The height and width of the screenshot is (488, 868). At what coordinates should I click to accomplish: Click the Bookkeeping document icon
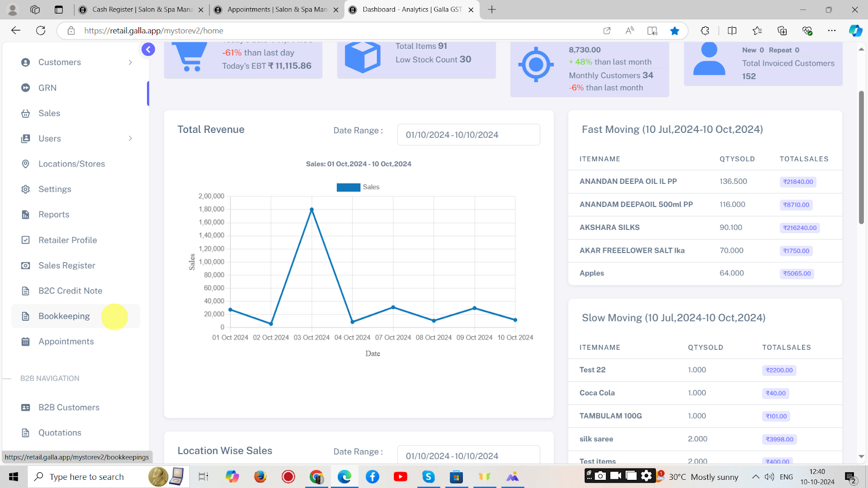[25, 316]
